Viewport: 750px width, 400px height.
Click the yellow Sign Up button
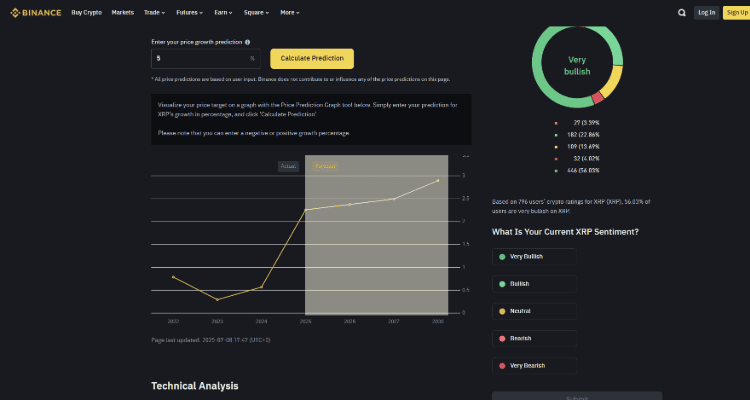click(736, 13)
